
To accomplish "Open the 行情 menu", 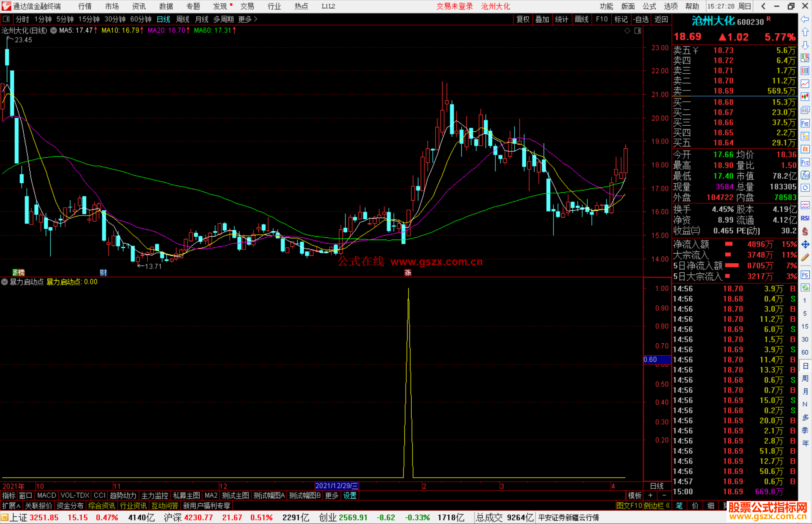I will click(85, 6).
